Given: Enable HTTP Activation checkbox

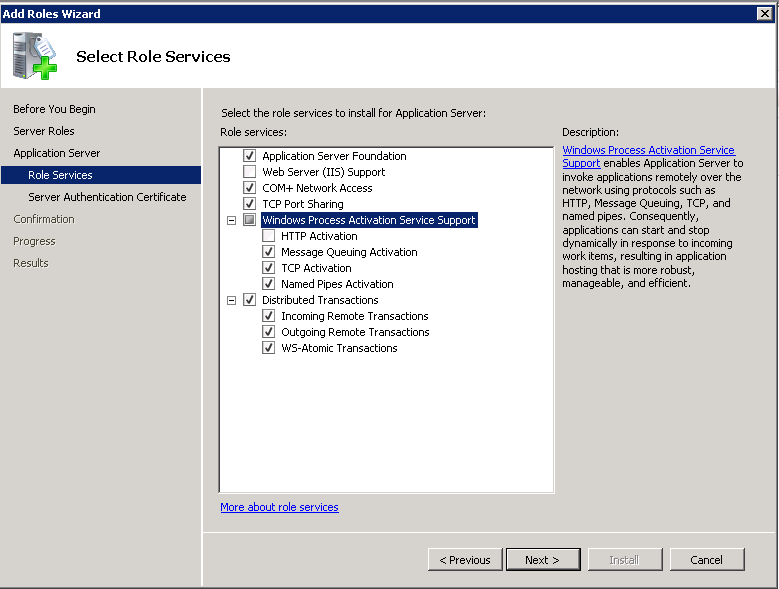Looking at the screenshot, I should [268, 235].
